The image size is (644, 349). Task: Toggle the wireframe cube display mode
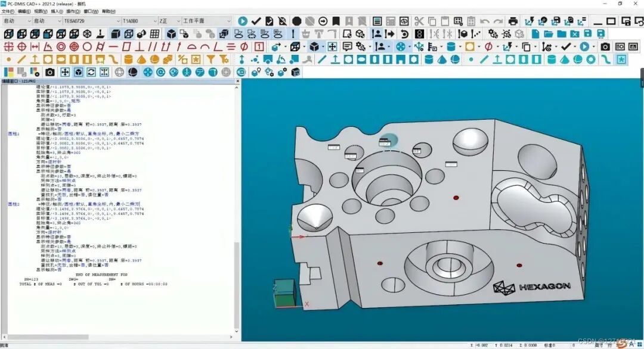pyautogui.click(x=129, y=33)
